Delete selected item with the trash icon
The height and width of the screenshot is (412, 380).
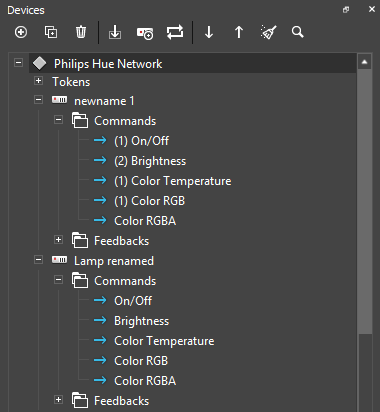click(x=81, y=32)
